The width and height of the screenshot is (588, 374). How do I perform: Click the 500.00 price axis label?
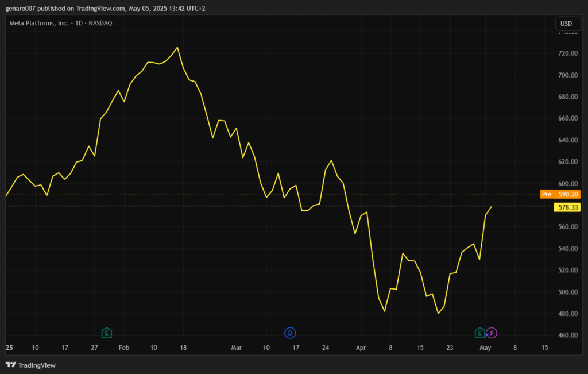pyautogui.click(x=567, y=292)
